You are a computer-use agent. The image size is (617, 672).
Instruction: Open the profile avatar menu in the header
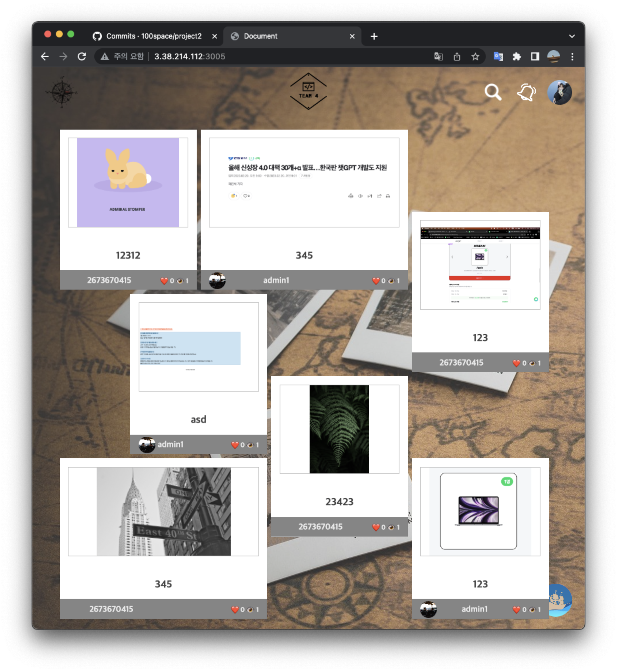(559, 92)
